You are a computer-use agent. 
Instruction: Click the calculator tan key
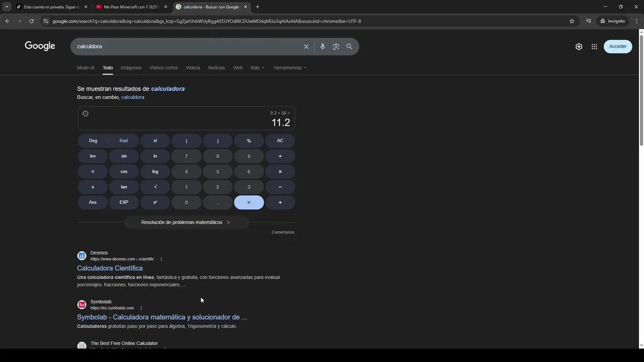(x=124, y=187)
